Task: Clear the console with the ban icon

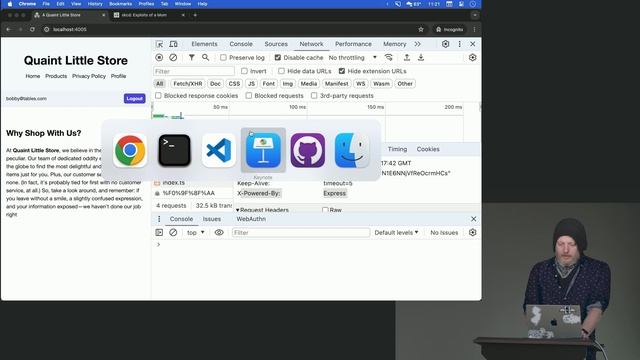Action: [x=173, y=232]
